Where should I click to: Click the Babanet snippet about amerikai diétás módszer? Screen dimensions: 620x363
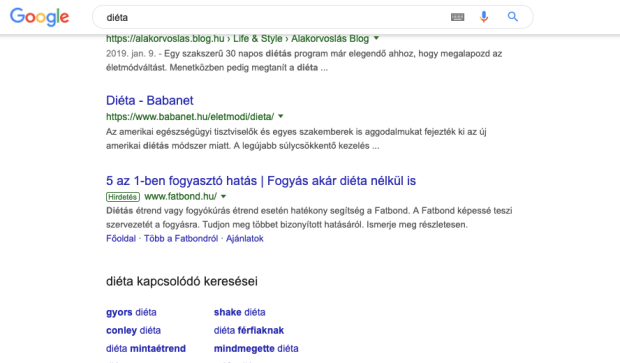point(296,139)
